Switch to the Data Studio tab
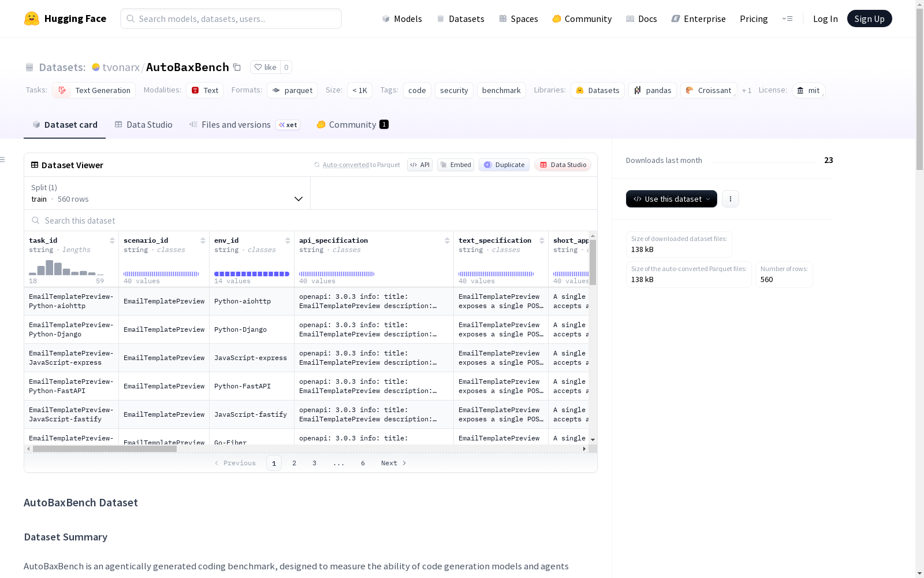This screenshot has height=578, width=924. point(143,125)
